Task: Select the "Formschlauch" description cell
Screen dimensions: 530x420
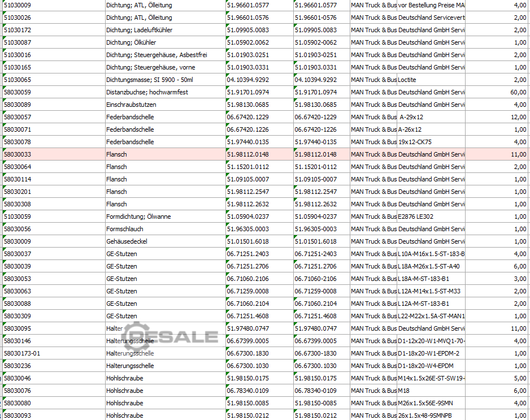Action: 125,229
